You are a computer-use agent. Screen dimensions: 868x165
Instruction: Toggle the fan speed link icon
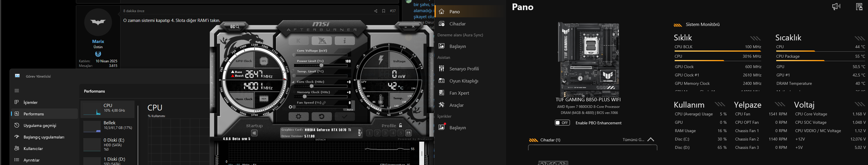click(x=324, y=103)
